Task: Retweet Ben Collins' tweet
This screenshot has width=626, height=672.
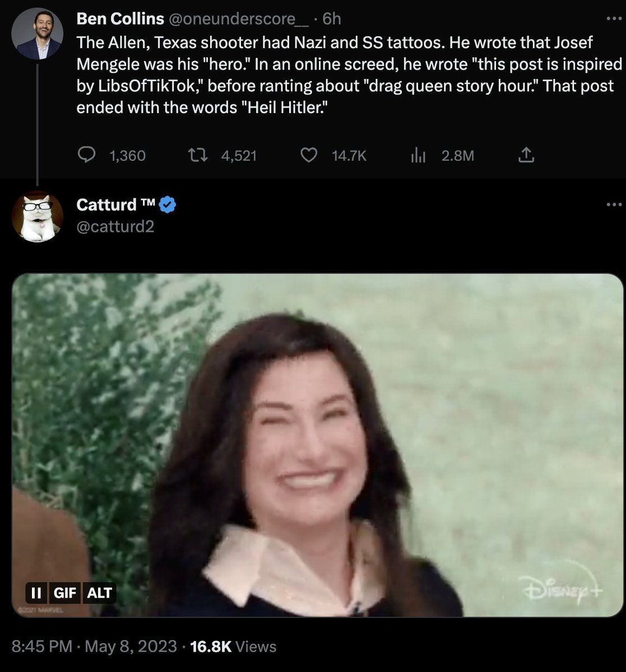Action: coord(196,155)
